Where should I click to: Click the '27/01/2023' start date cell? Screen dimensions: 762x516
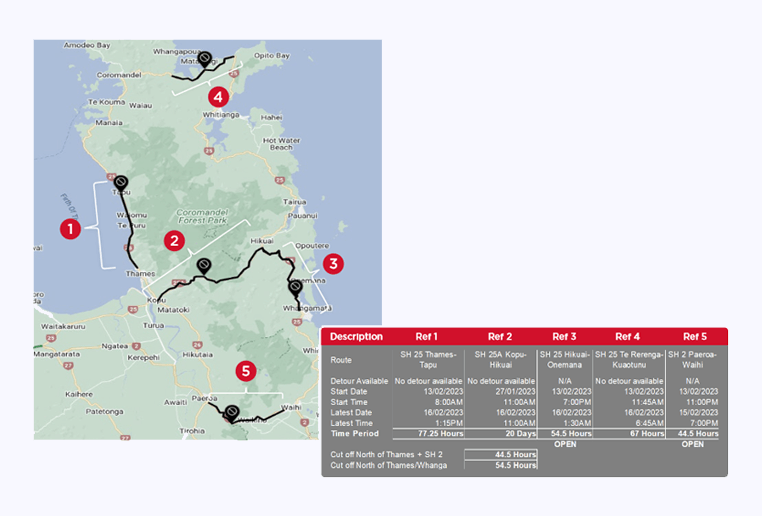(516, 392)
